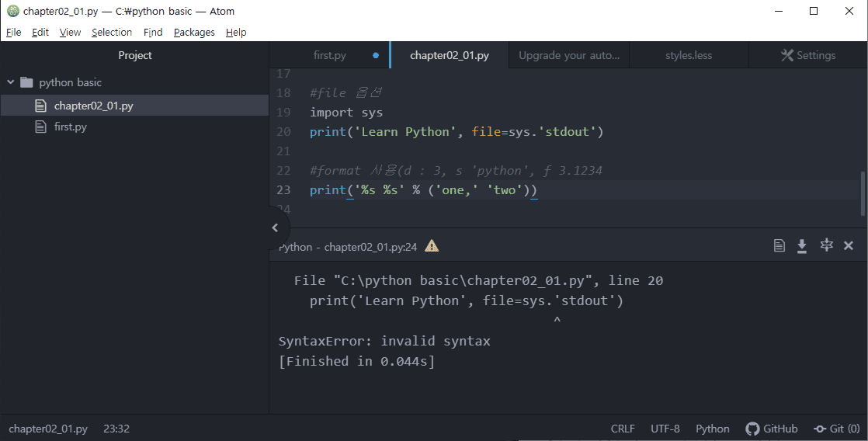868x441 pixels.
Task: Click the Atom application icon in the title bar
Action: point(12,11)
